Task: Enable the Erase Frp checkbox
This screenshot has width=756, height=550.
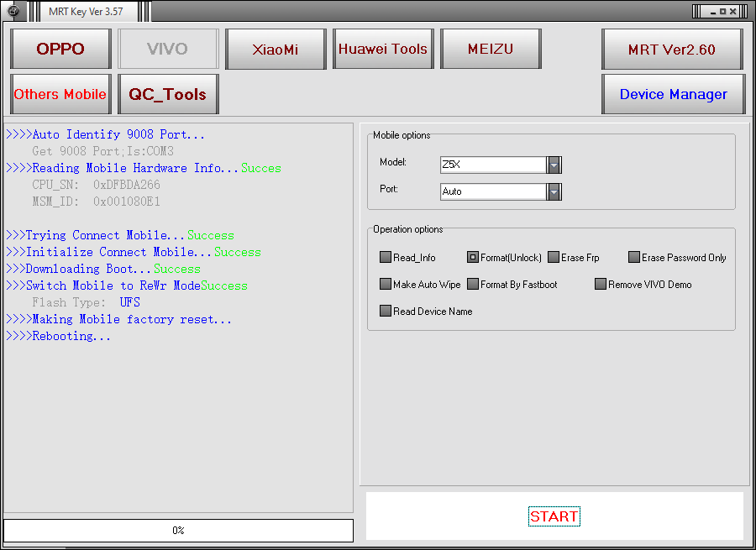Action: [x=554, y=257]
